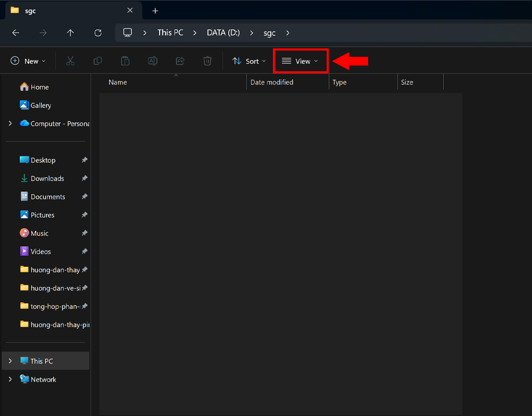Viewport: 532px width, 416px height.
Task: Cut the selection using the scissors icon
Action: pos(70,61)
